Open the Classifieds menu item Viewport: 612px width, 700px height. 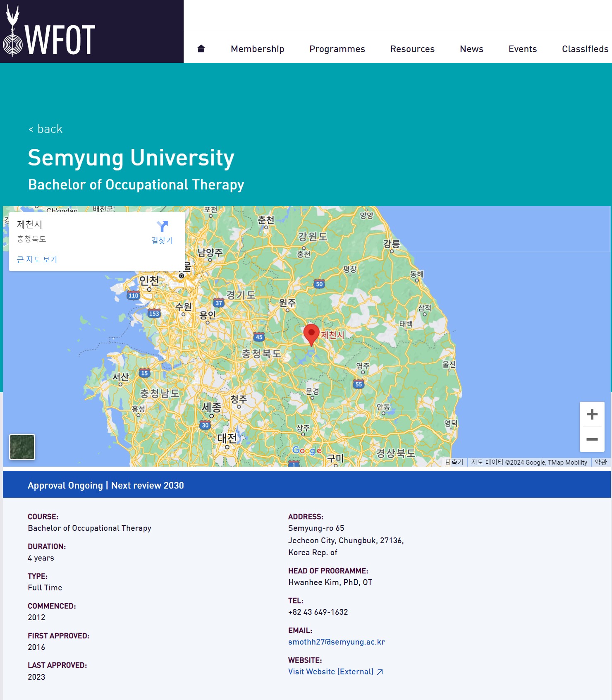pos(585,49)
